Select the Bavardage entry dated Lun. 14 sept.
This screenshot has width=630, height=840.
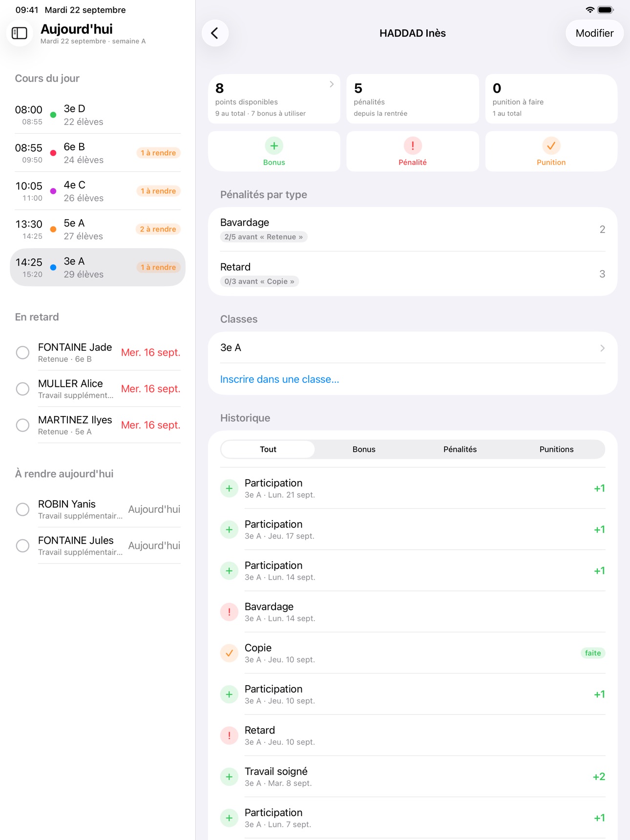tap(413, 612)
